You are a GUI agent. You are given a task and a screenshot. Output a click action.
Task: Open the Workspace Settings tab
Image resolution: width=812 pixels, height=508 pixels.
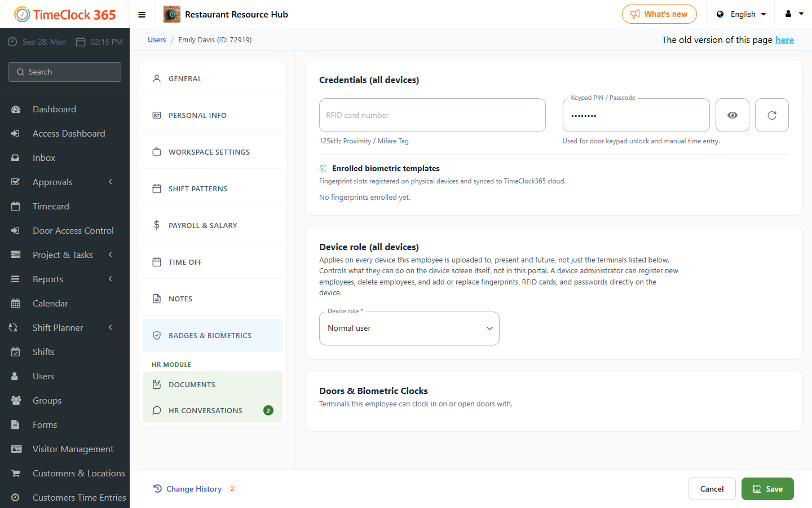click(213, 152)
